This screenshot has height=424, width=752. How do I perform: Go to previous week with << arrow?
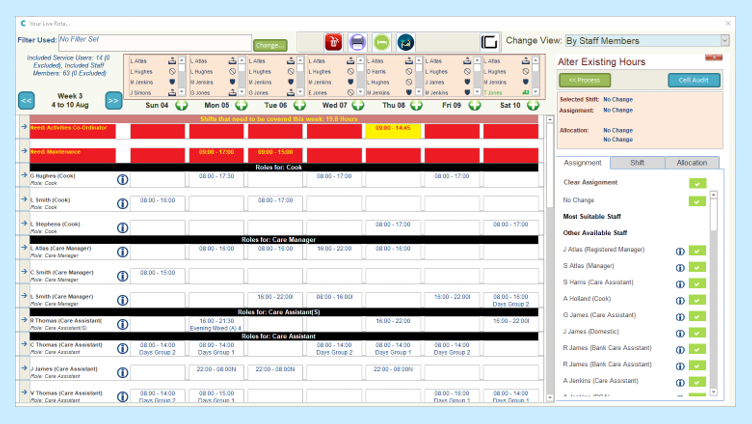(x=26, y=101)
